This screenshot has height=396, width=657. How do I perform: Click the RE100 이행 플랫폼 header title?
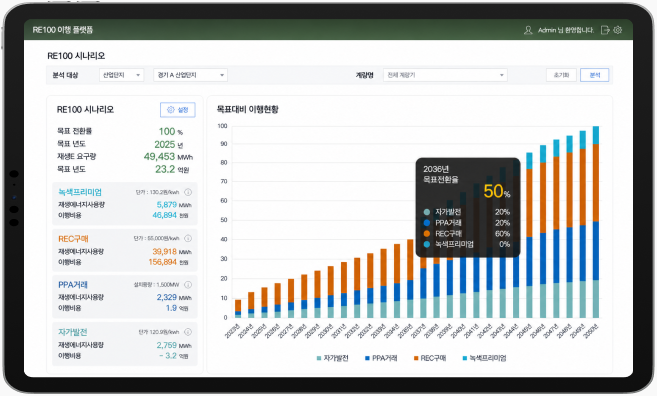(x=63, y=30)
